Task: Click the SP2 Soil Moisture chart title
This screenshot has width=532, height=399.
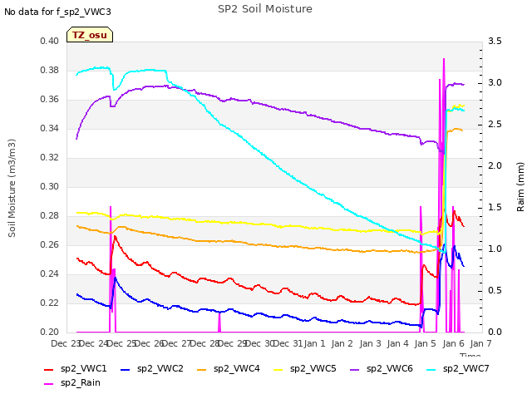Action: [265, 9]
